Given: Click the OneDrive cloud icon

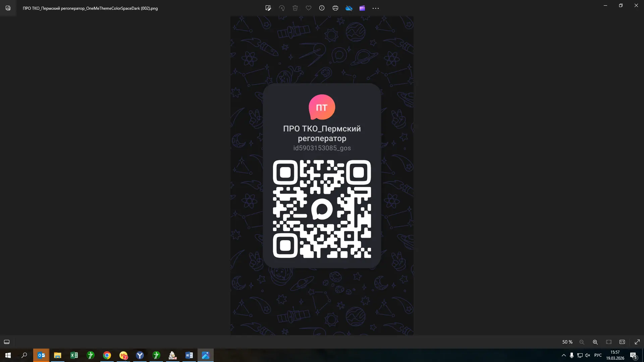Looking at the screenshot, I should click(x=349, y=8).
